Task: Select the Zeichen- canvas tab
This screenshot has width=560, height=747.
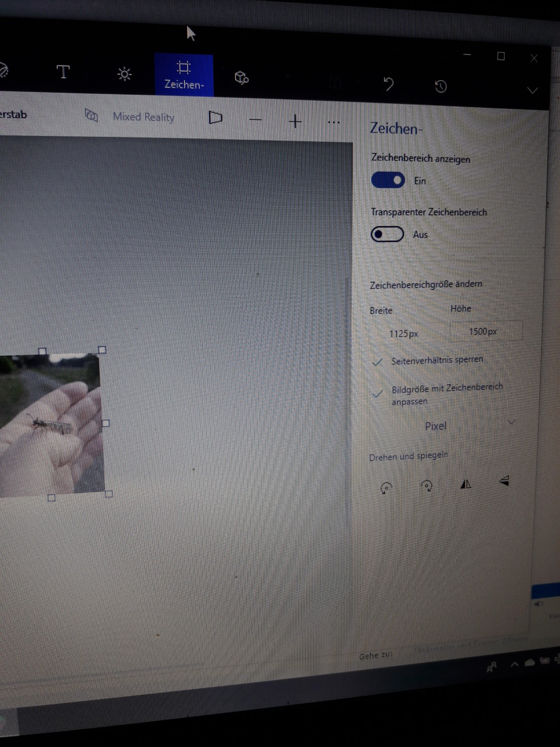Action: click(x=184, y=75)
